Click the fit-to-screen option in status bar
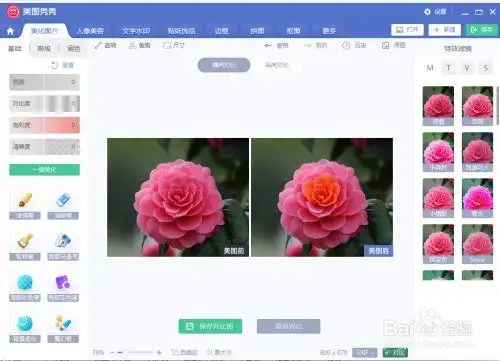 184,352
